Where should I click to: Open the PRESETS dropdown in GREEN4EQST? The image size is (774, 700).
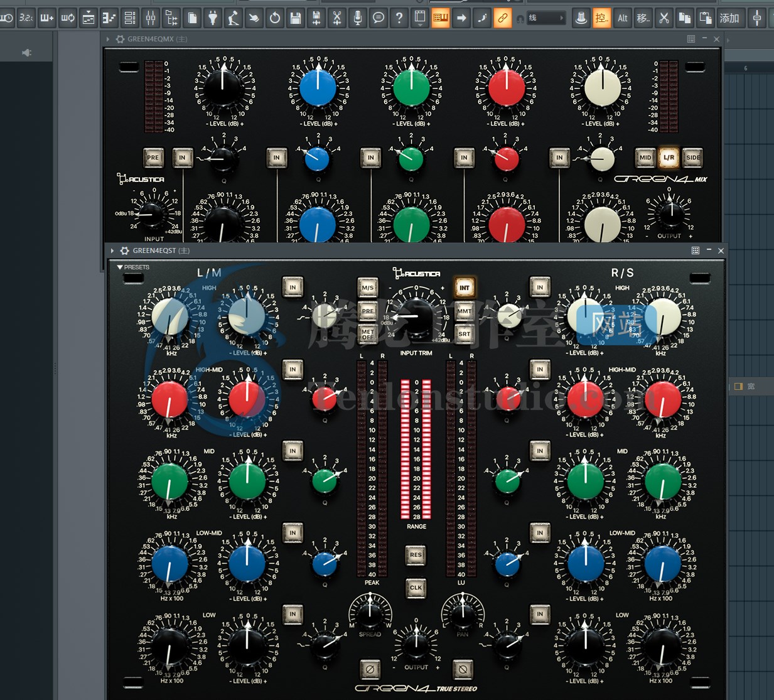coord(133,267)
